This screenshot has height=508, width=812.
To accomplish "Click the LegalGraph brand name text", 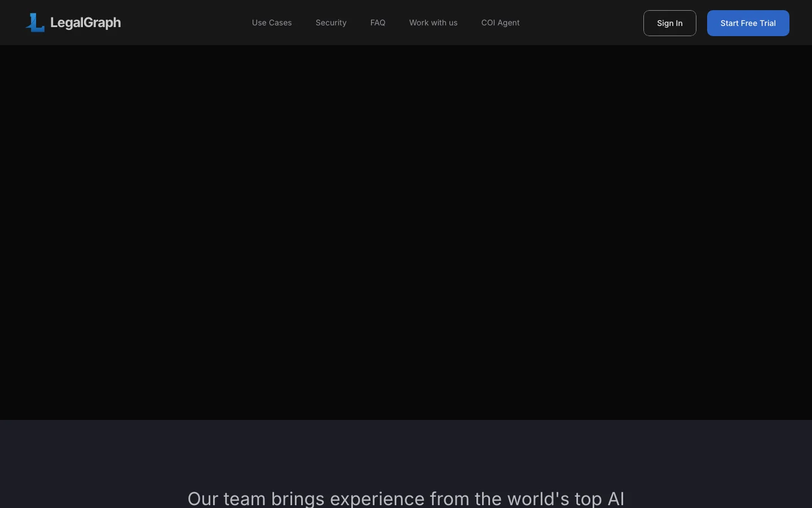I will (x=86, y=23).
